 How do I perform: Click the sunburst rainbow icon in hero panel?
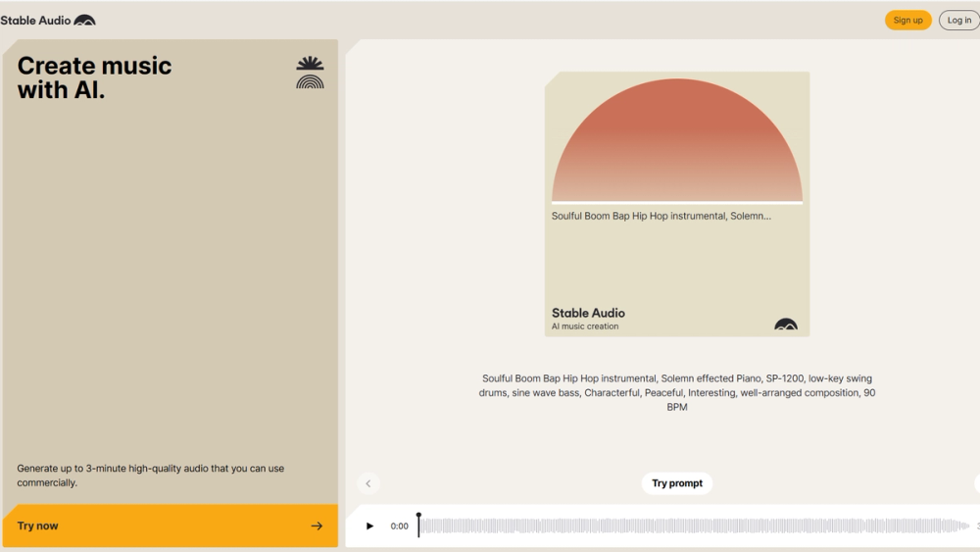[310, 73]
